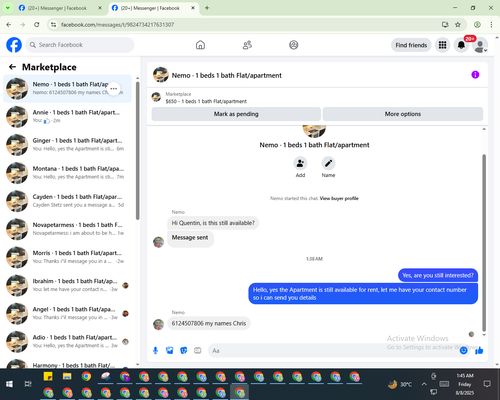Image resolution: width=500 pixels, height=400 pixels.
Task: Choose a sticker icon
Action: (184, 350)
